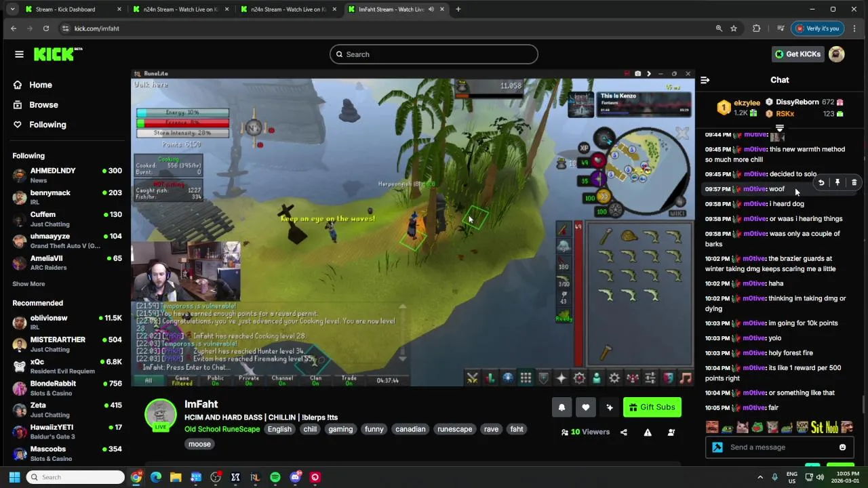Click the Wiki button under minimap

click(677, 213)
